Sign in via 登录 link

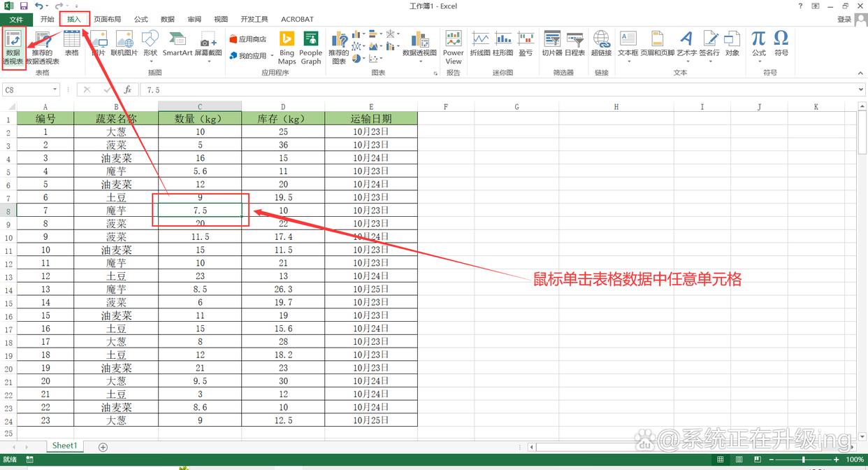pos(844,20)
